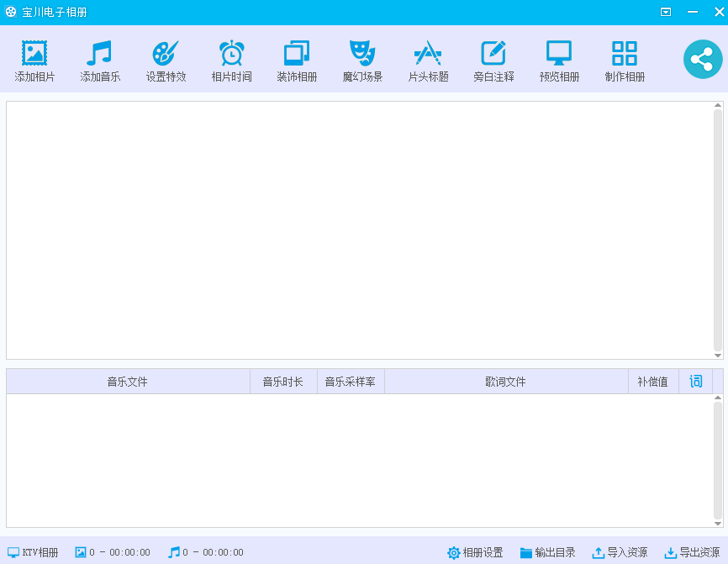
Task: Select the 片头标题 title tool
Action: pyautogui.click(x=428, y=55)
